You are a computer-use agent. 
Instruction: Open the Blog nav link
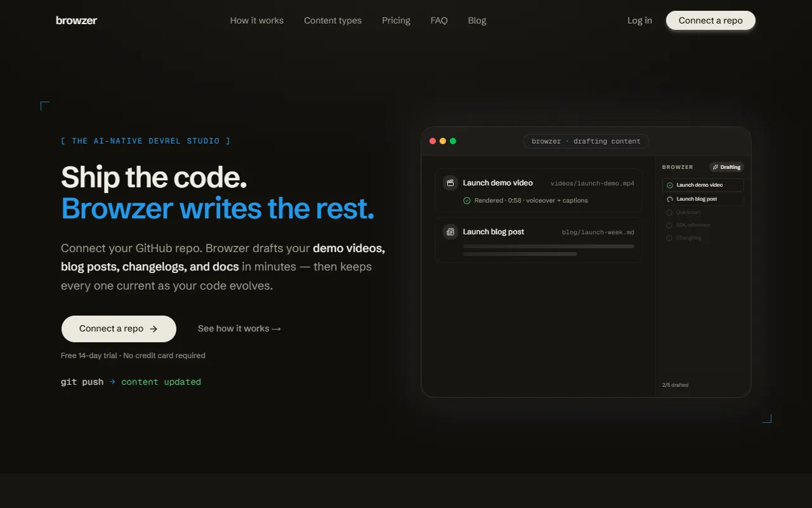pos(477,20)
